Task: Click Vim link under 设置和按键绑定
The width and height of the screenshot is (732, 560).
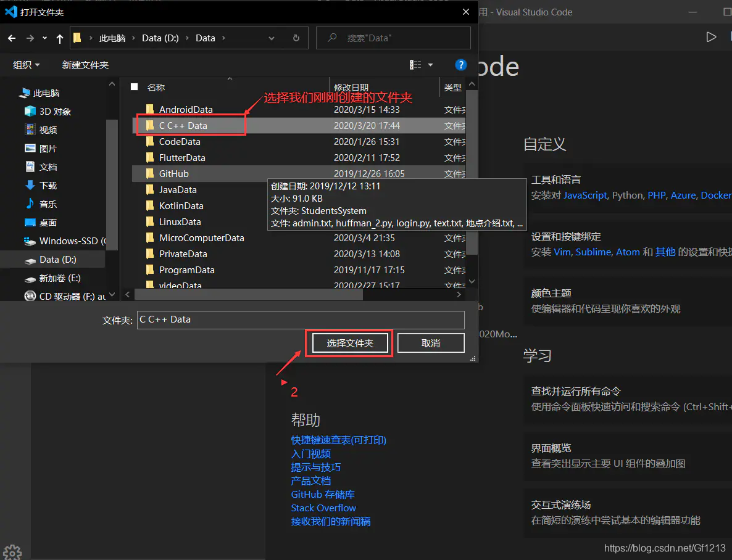Action: point(562,252)
